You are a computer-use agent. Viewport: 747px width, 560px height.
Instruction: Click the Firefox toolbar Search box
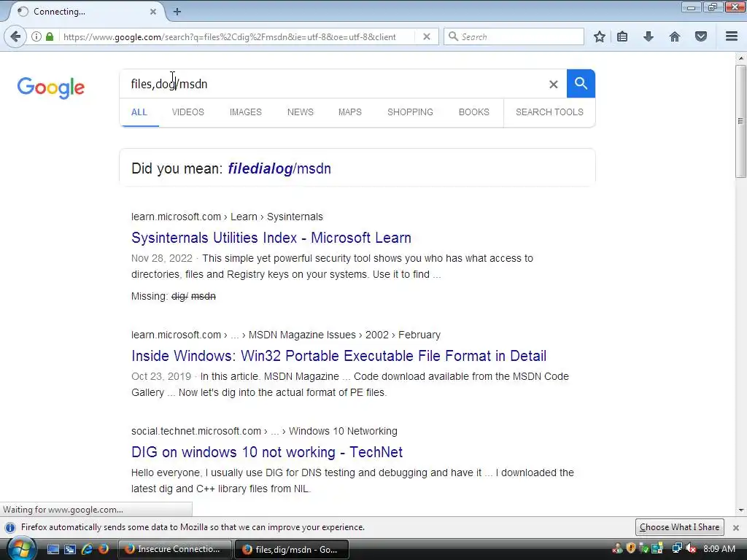tap(514, 36)
